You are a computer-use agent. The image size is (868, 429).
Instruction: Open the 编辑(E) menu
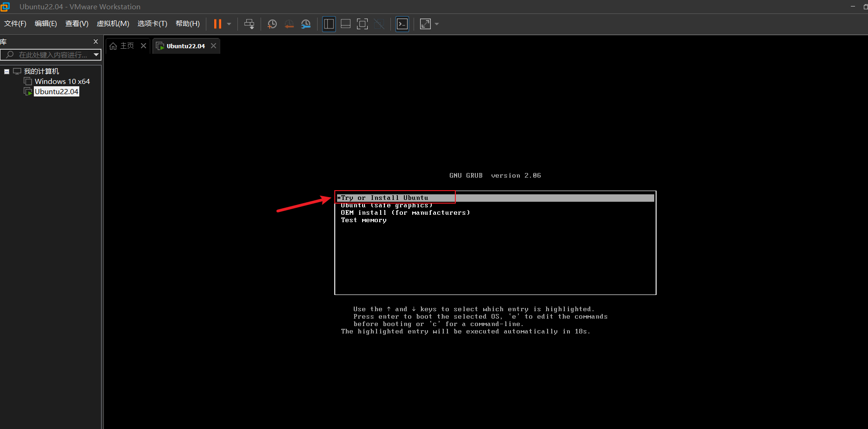click(46, 24)
